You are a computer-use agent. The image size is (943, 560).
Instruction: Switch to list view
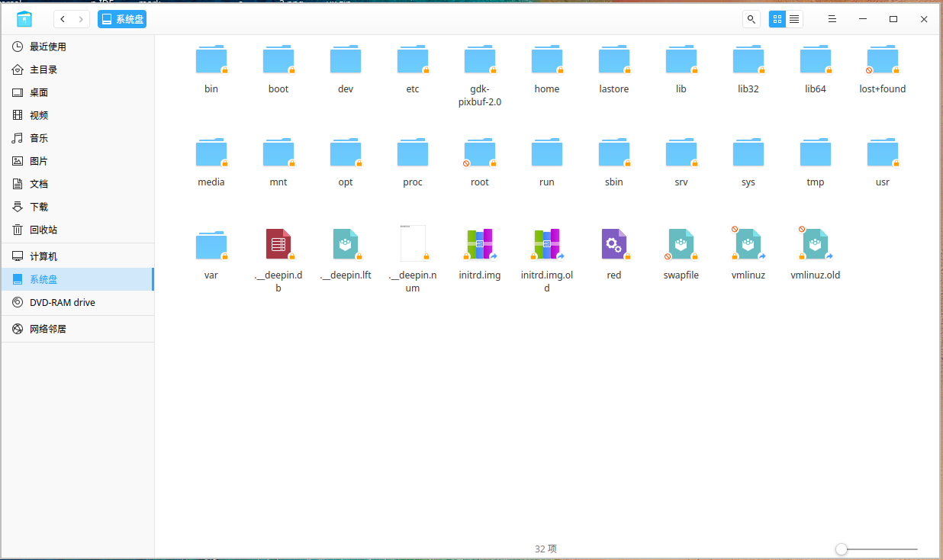[794, 19]
